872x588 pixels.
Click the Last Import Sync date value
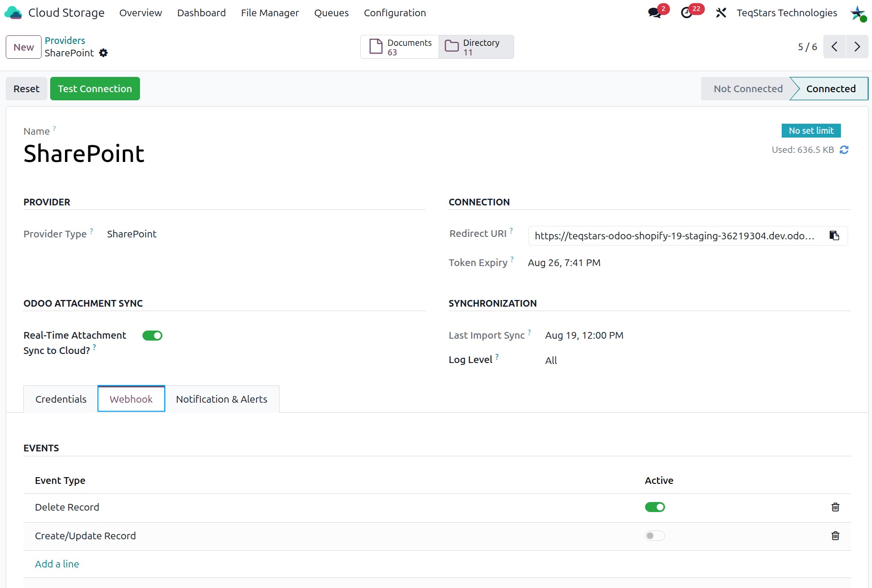coord(584,335)
